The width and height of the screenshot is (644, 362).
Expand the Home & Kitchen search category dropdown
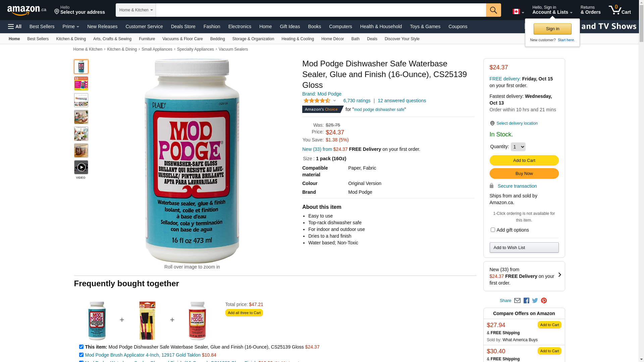tap(136, 10)
